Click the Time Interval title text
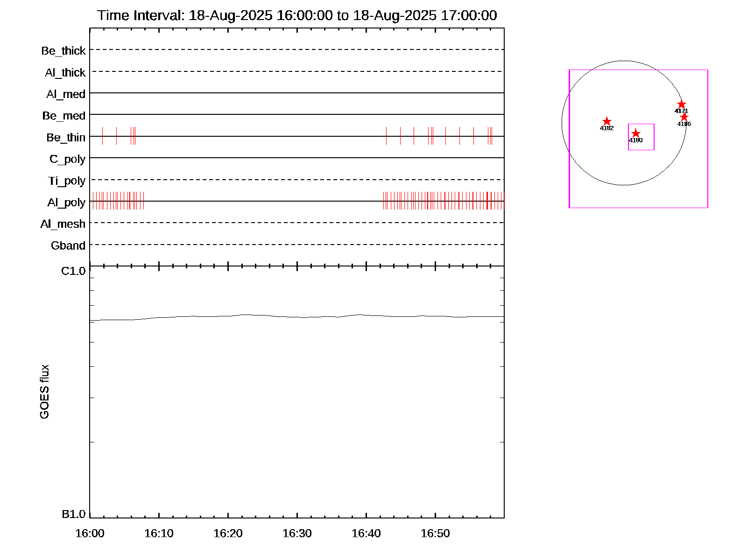Viewport: 747px width, 560px height. 297,15
